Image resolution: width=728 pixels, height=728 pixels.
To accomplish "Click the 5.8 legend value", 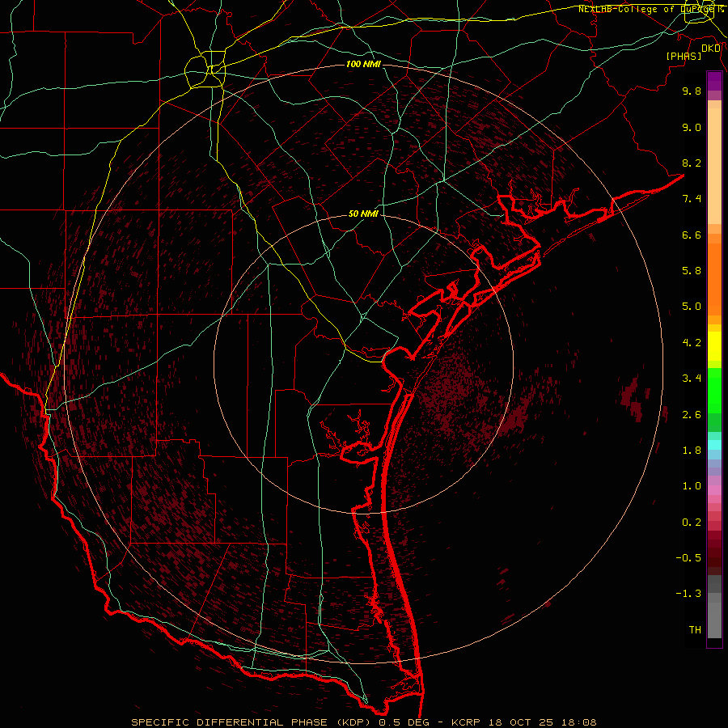I will pos(692,271).
